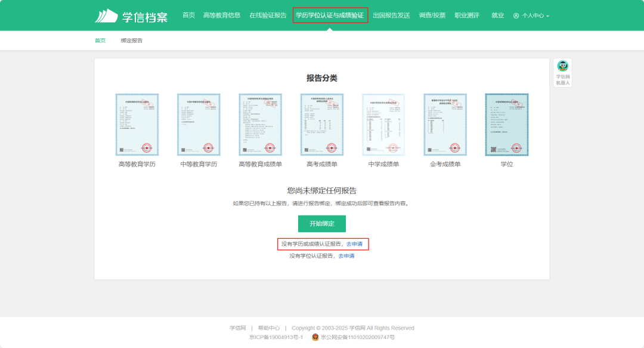
Task: Open 就业 menu item
Action: 497,15
